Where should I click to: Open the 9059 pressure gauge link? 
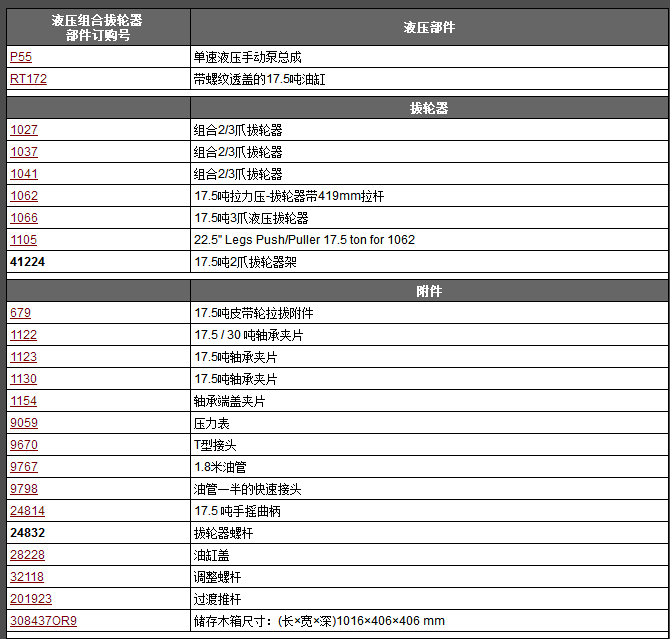click(24, 423)
